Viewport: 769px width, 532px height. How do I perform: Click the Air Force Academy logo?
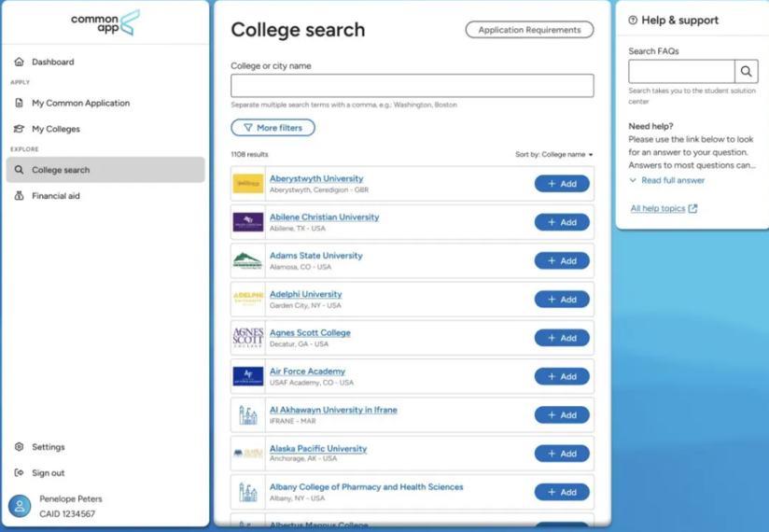coord(248,376)
